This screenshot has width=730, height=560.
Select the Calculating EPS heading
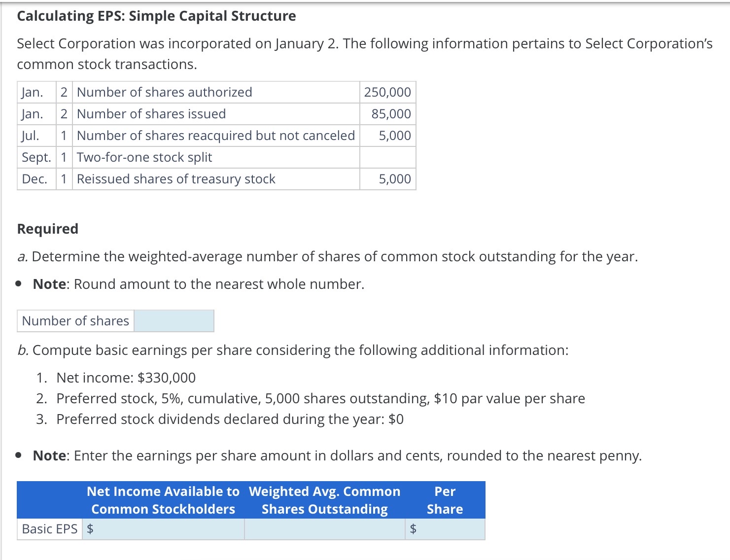tap(156, 16)
